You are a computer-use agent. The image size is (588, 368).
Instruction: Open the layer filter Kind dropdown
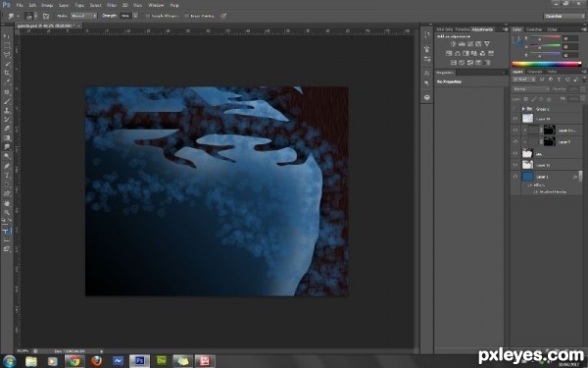(524, 79)
